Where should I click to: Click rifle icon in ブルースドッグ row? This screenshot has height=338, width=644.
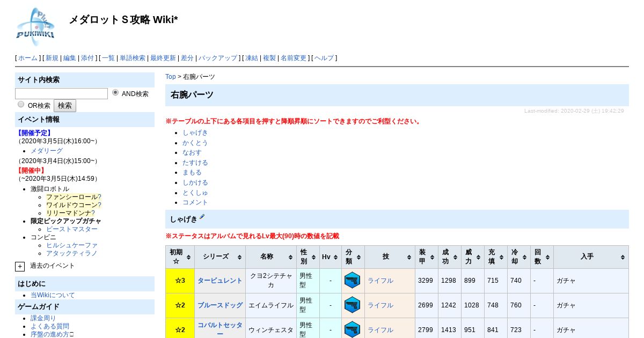point(352,305)
